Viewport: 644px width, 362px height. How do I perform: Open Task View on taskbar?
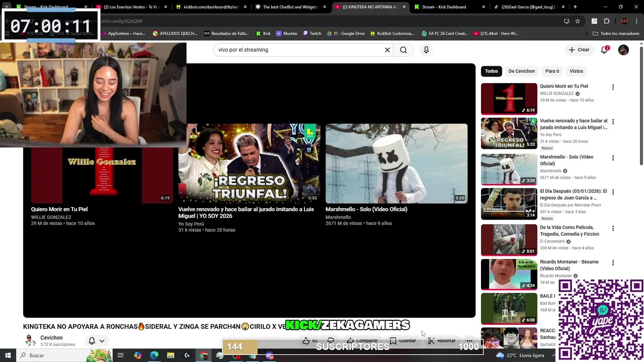click(x=121, y=355)
